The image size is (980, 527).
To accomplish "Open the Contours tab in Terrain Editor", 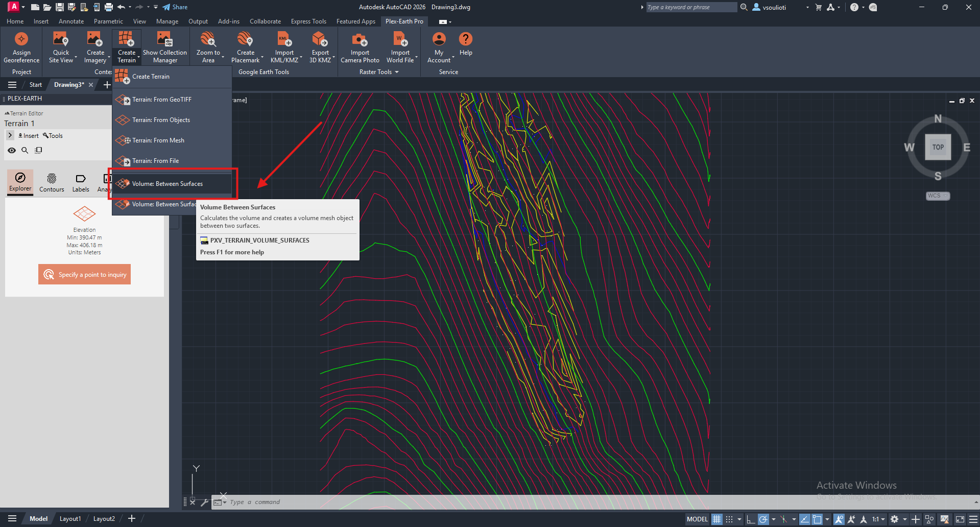I will click(52, 182).
